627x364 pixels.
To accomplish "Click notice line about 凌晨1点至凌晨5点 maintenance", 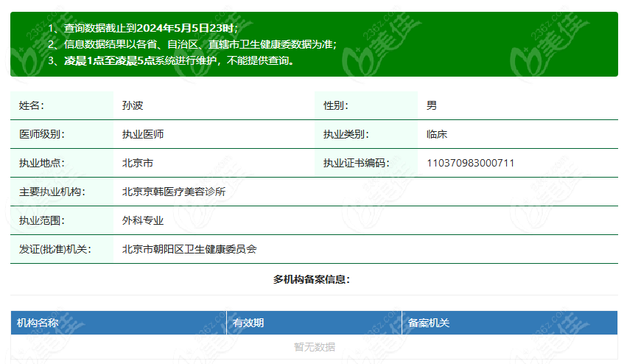I will 171,61.
